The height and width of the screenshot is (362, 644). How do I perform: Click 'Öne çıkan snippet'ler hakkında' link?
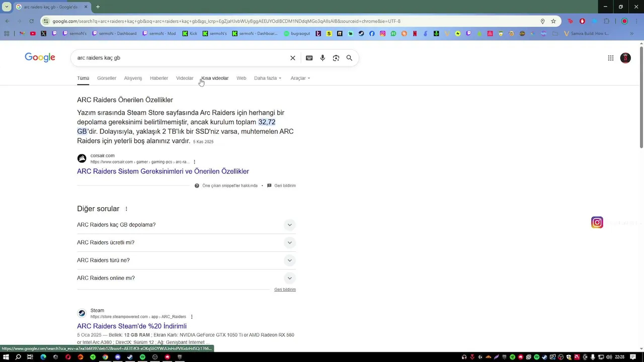coord(230,186)
